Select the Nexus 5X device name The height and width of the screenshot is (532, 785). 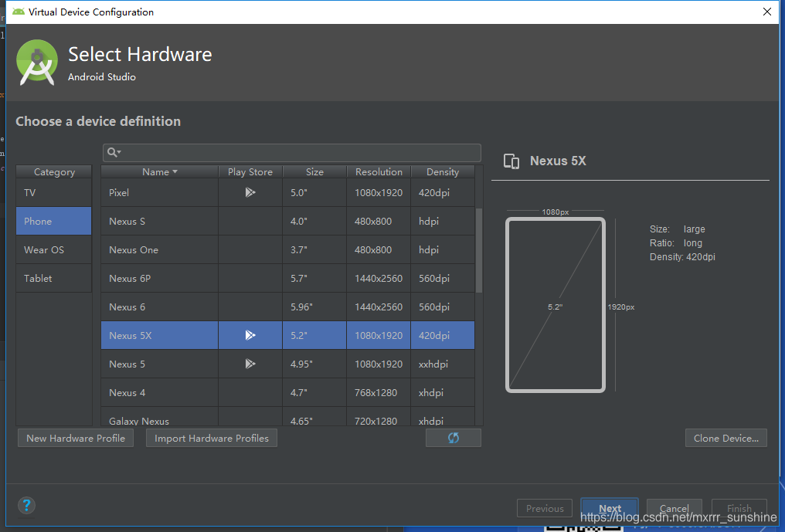tap(130, 335)
